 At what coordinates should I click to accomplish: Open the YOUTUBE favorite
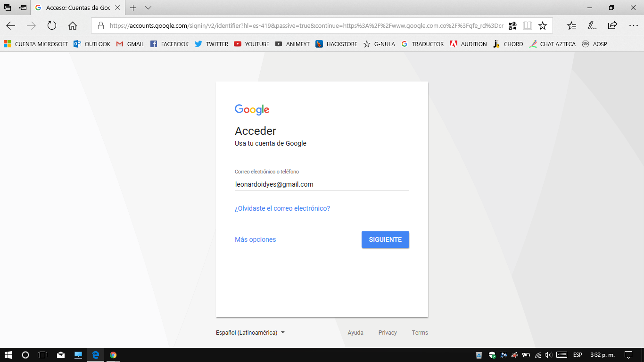pos(251,44)
